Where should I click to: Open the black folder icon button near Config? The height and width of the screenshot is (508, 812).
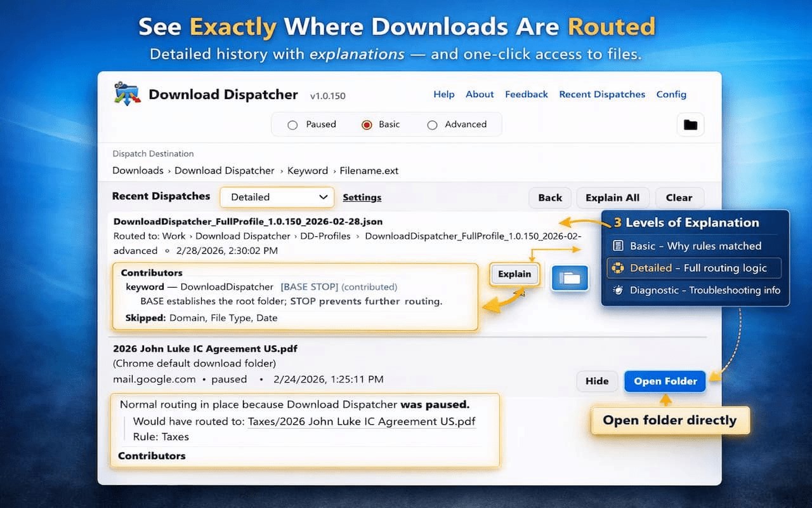690,124
